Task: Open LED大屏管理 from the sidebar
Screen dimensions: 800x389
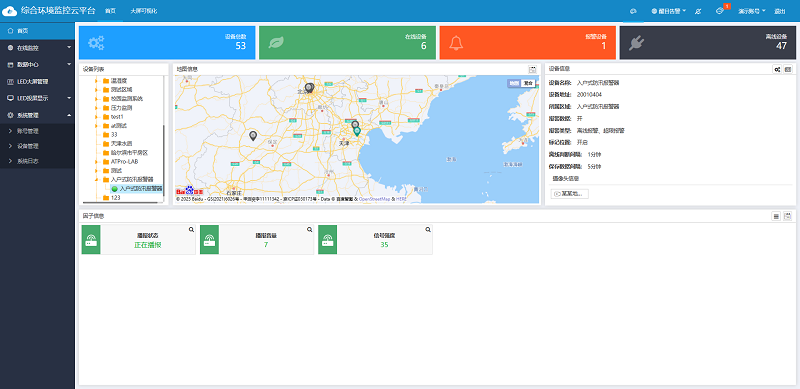Action: click(x=37, y=82)
